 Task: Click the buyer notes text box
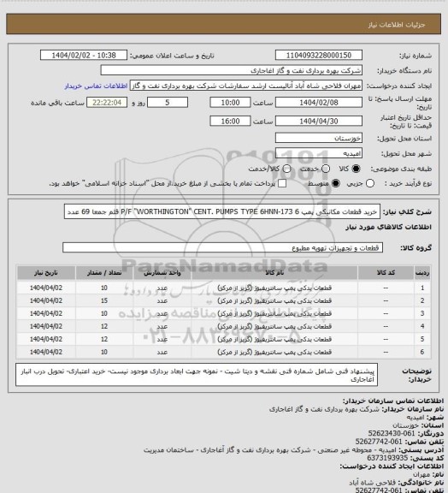pos(197,375)
